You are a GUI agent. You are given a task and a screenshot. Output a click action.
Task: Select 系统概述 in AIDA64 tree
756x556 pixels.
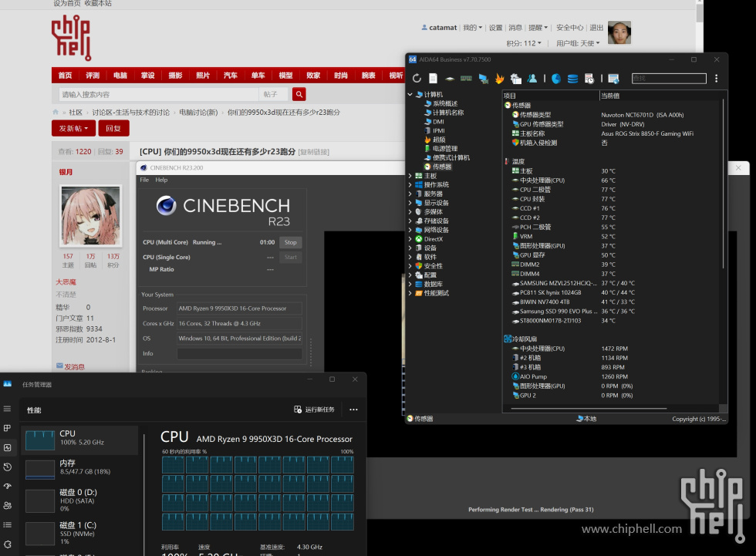click(440, 103)
